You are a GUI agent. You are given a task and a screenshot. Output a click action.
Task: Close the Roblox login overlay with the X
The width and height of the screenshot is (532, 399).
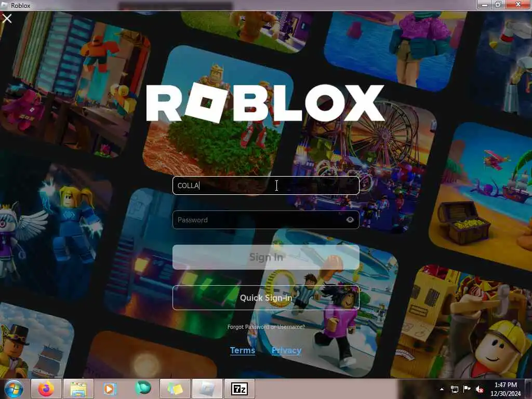(x=7, y=18)
